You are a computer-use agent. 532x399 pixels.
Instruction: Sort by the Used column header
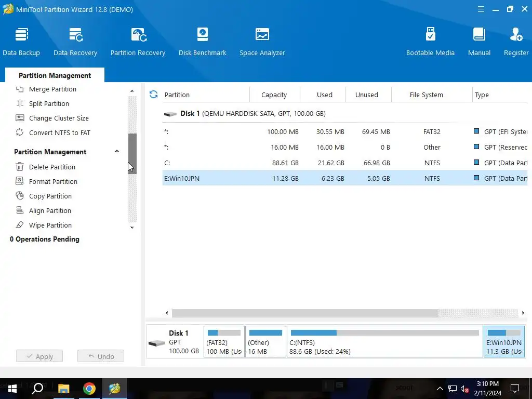(x=324, y=95)
